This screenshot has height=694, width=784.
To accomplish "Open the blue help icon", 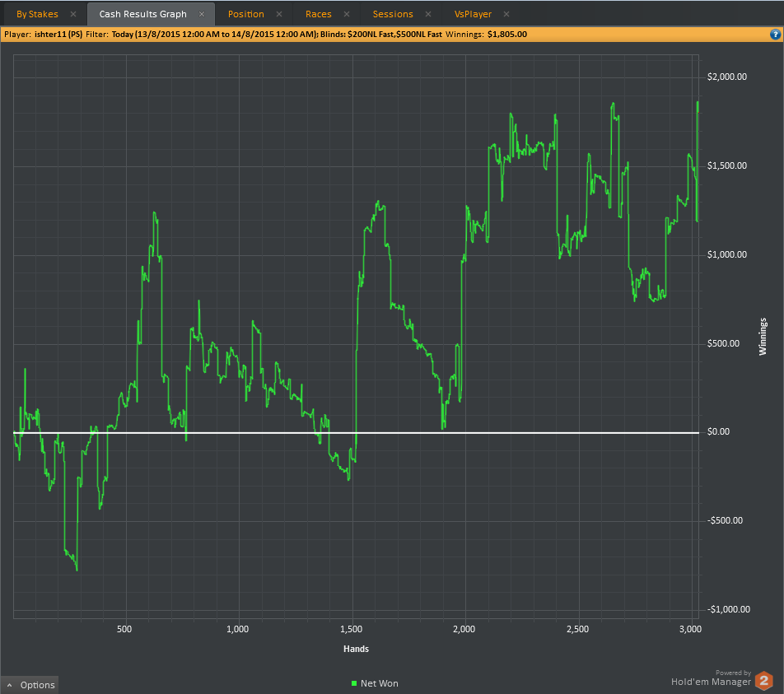I will pos(775,35).
